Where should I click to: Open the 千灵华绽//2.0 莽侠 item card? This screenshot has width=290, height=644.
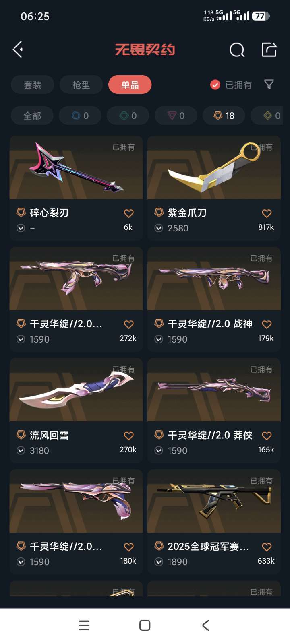coord(214,411)
